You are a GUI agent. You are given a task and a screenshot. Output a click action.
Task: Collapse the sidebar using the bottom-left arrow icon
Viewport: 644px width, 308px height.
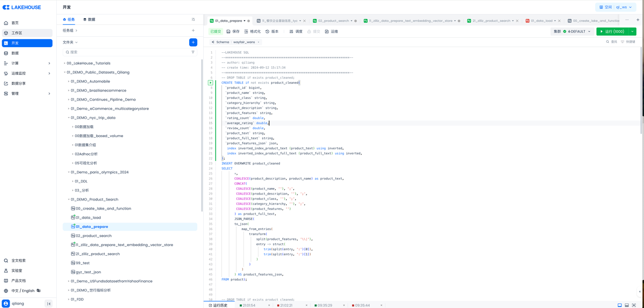pos(49,303)
